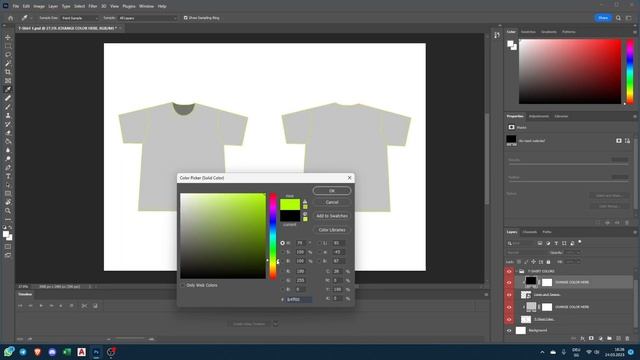Open the Filter menu
Screen dimensions: 640x360
[x=93, y=6]
